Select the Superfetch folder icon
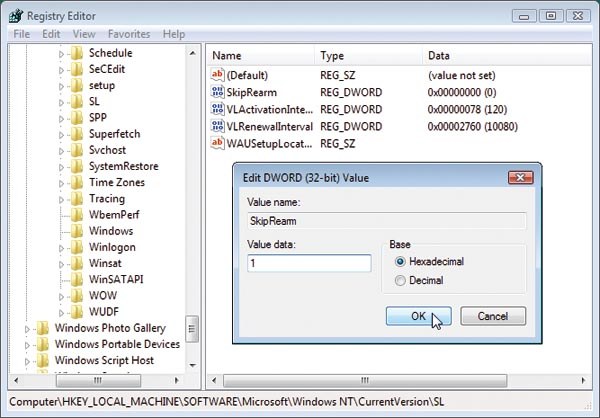 tap(76, 134)
